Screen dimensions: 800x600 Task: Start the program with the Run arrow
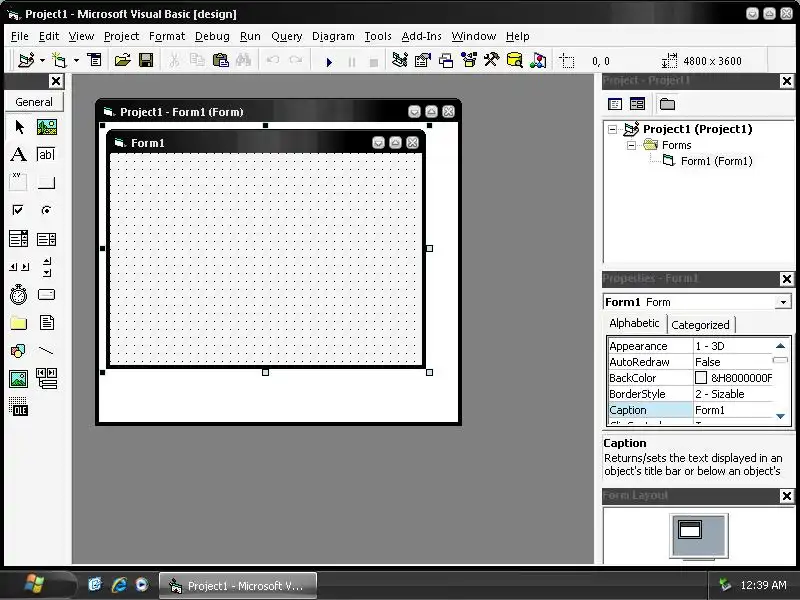(x=329, y=62)
